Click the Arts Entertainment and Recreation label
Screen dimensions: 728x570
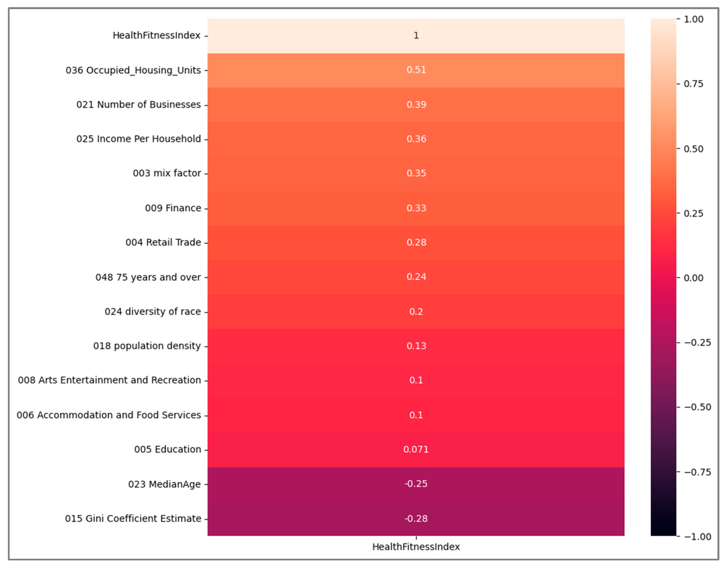tap(109, 380)
